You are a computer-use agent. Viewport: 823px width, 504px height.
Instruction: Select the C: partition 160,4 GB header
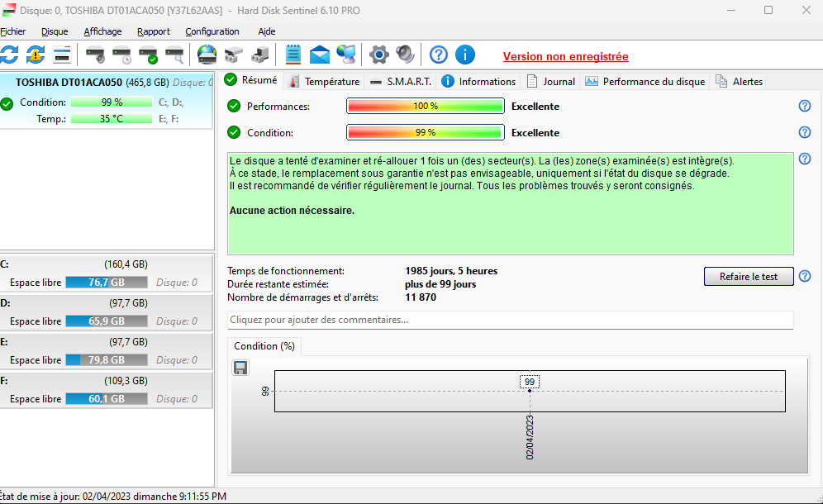[x=107, y=264]
